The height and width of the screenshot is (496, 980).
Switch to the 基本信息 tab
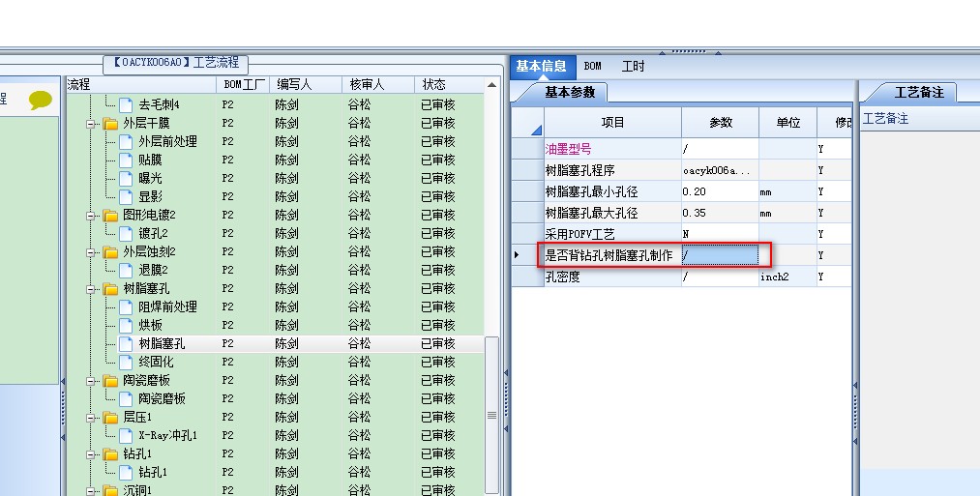click(x=541, y=66)
